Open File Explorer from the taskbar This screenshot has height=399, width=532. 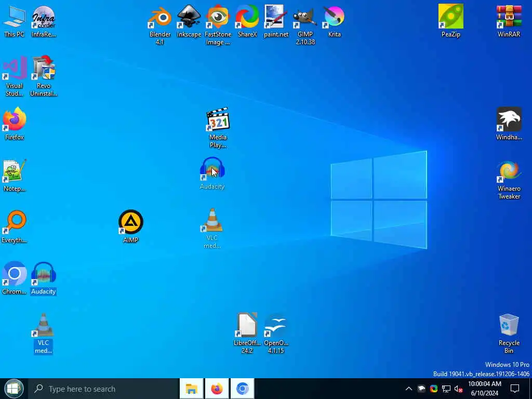coord(191,389)
